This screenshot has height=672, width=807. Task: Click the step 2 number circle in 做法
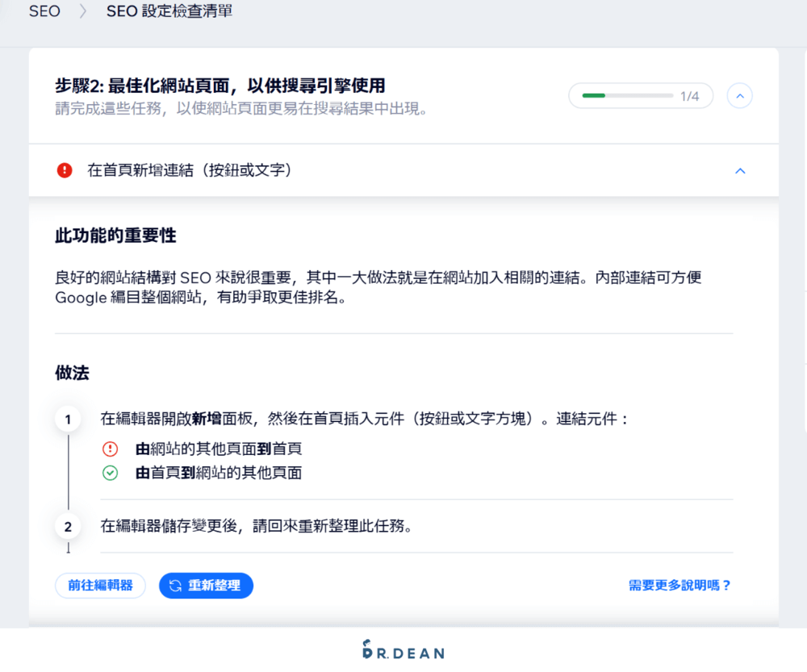[68, 525]
